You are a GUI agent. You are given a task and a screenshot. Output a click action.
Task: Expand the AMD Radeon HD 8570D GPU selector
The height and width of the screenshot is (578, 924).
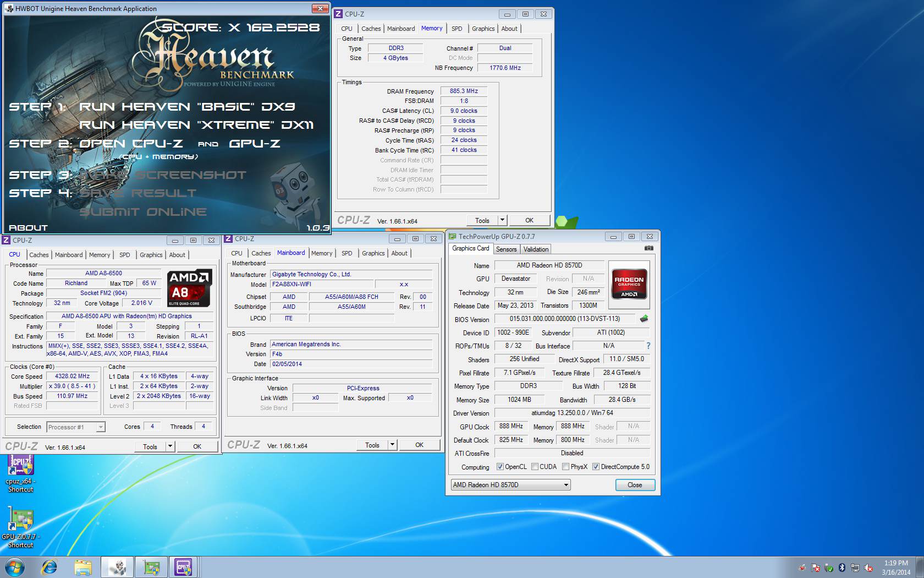pyautogui.click(x=565, y=485)
